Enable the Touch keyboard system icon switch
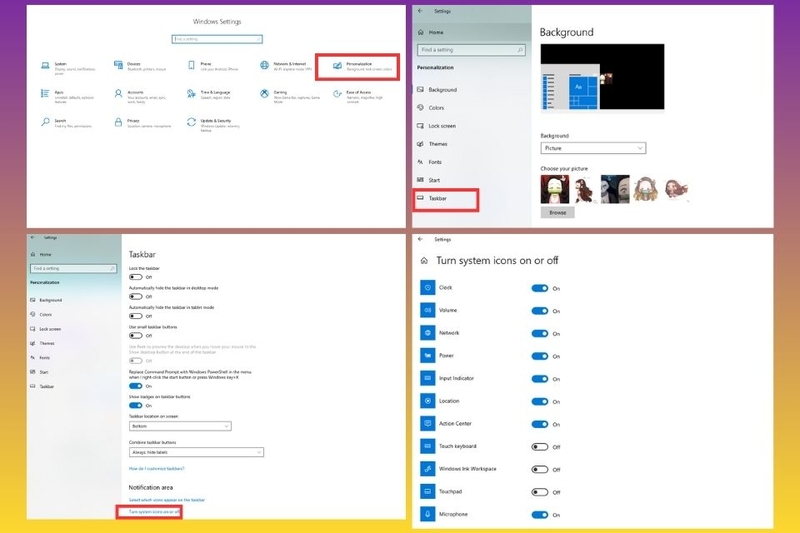Viewport: 800px width, 533px height. (540, 447)
